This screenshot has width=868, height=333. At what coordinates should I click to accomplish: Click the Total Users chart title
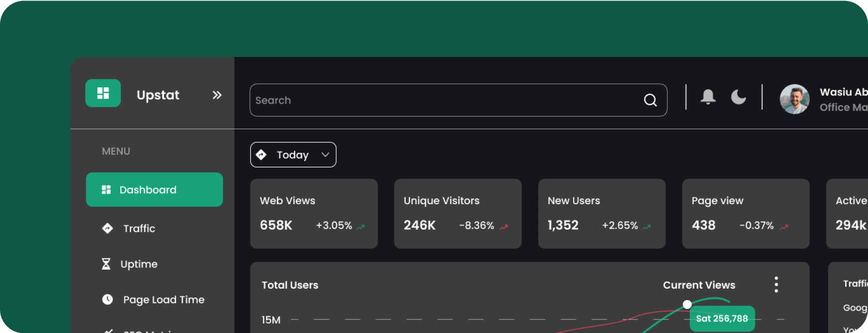pyautogui.click(x=290, y=285)
